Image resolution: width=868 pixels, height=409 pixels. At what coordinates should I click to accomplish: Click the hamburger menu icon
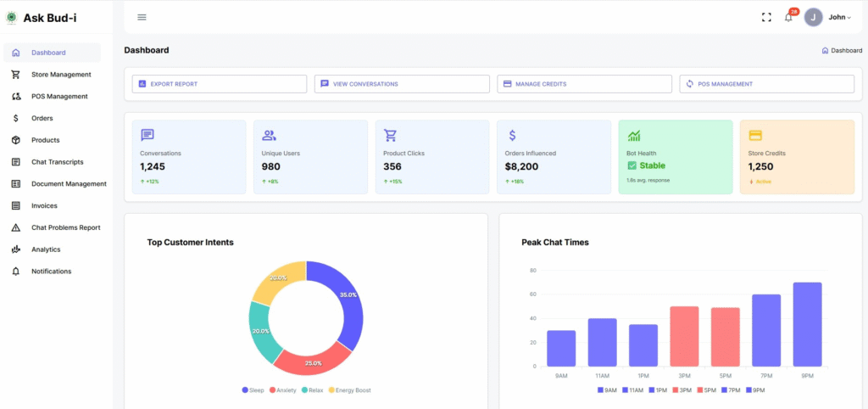click(142, 17)
